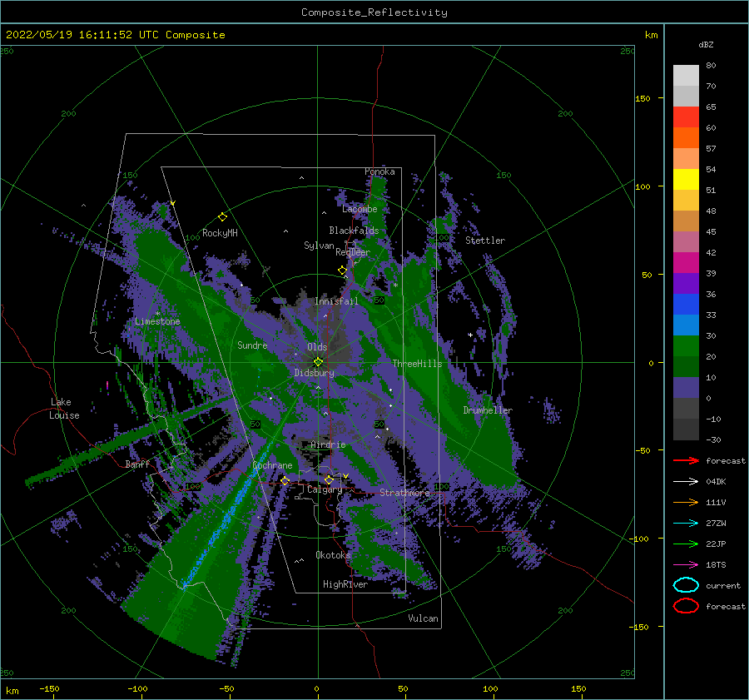Click the red 60 dBZ color swatch
Image resolution: width=749 pixels, height=700 pixels.
coord(686,117)
